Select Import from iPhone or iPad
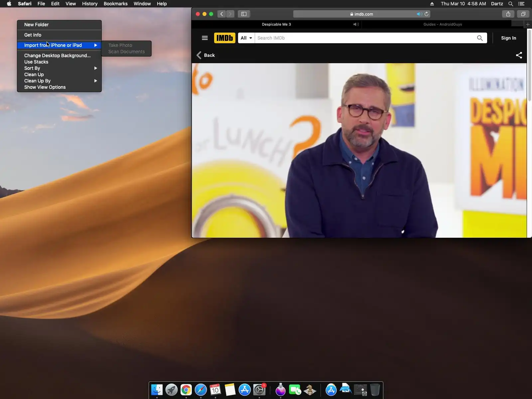The image size is (532, 399). point(60,45)
